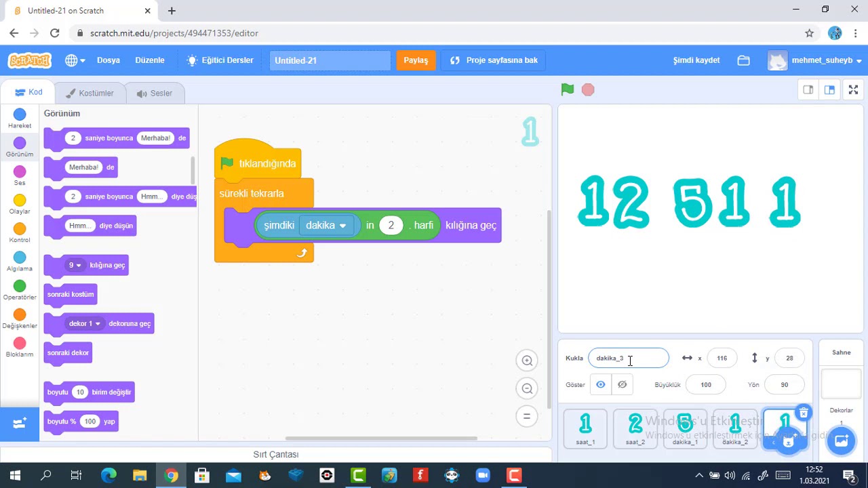The height and width of the screenshot is (488, 868).
Task: Open a new browser tab
Action: pyautogui.click(x=172, y=11)
